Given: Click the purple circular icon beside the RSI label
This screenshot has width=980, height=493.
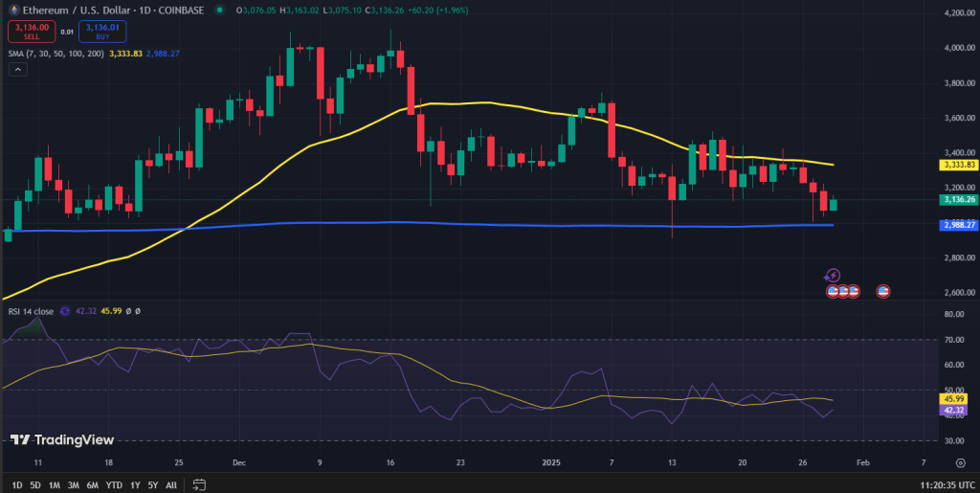Looking at the screenshot, I should pyautogui.click(x=66, y=310).
